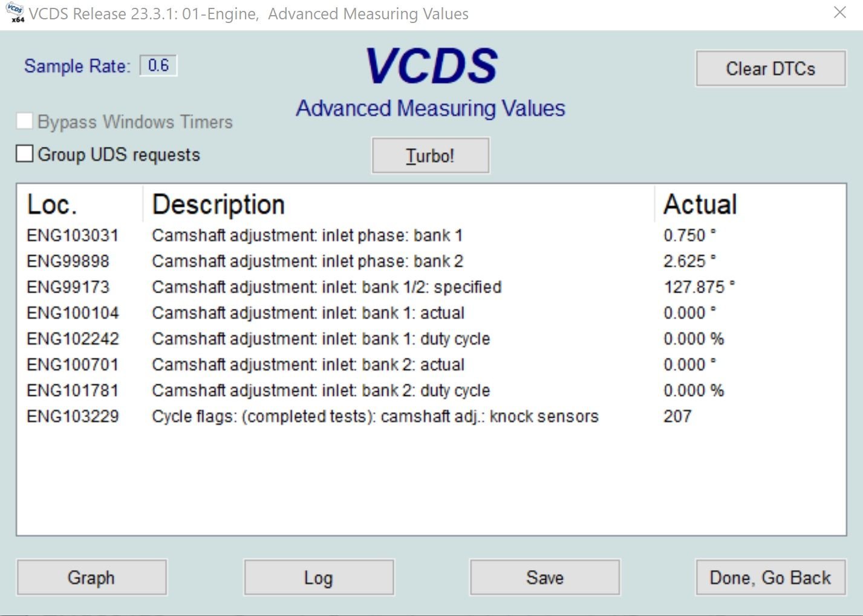
Task: Click the VCDS x64 icon in the title bar
Action: [x=13, y=13]
